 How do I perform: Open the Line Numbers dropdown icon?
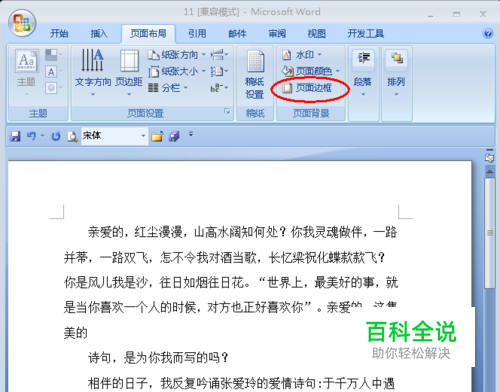click(219, 71)
